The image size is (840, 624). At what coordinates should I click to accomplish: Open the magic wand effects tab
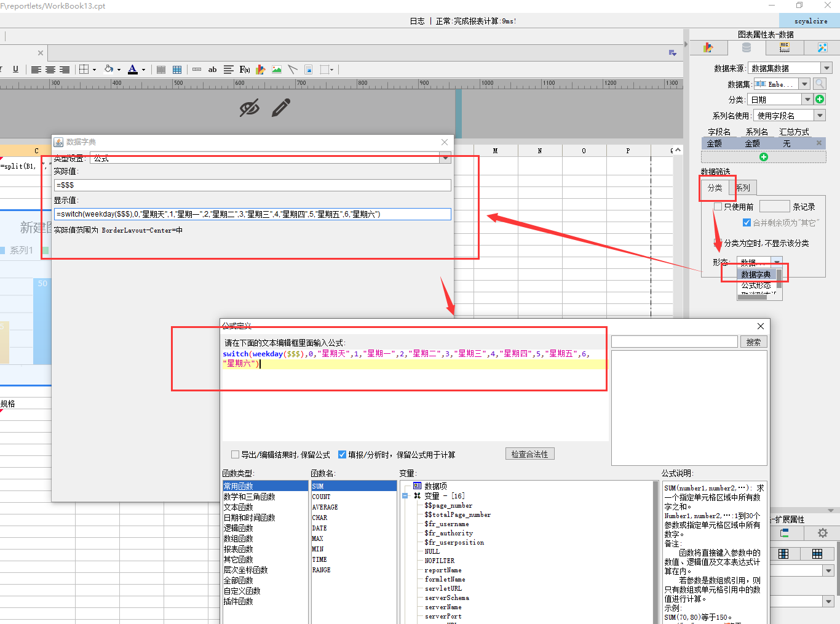(x=822, y=47)
